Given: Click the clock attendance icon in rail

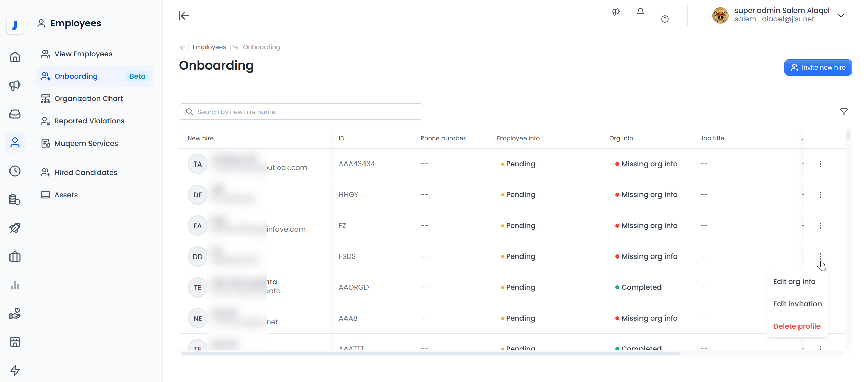Looking at the screenshot, I should coord(15,171).
